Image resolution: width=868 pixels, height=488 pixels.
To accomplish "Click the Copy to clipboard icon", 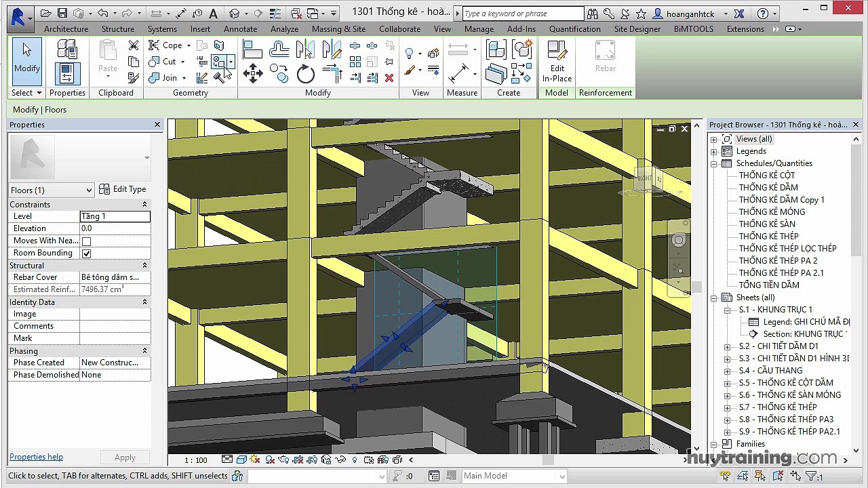I will point(134,62).
